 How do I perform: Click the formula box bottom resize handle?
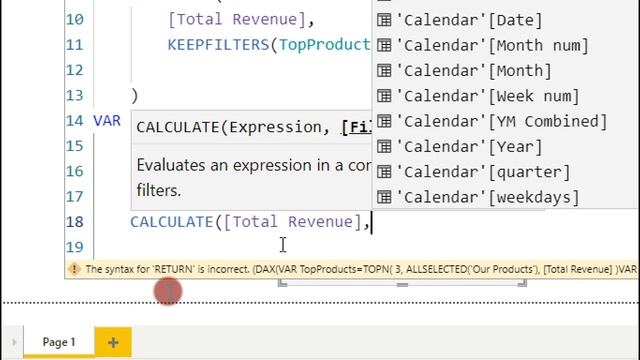402,284
